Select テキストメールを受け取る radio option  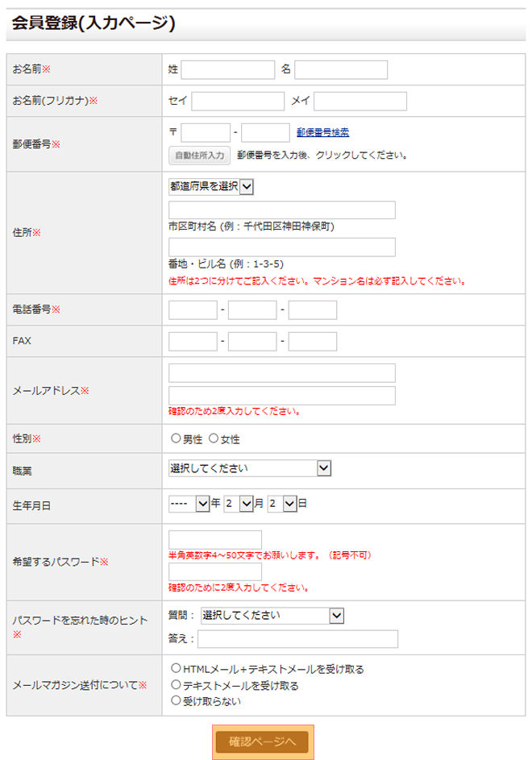[176, 684]
